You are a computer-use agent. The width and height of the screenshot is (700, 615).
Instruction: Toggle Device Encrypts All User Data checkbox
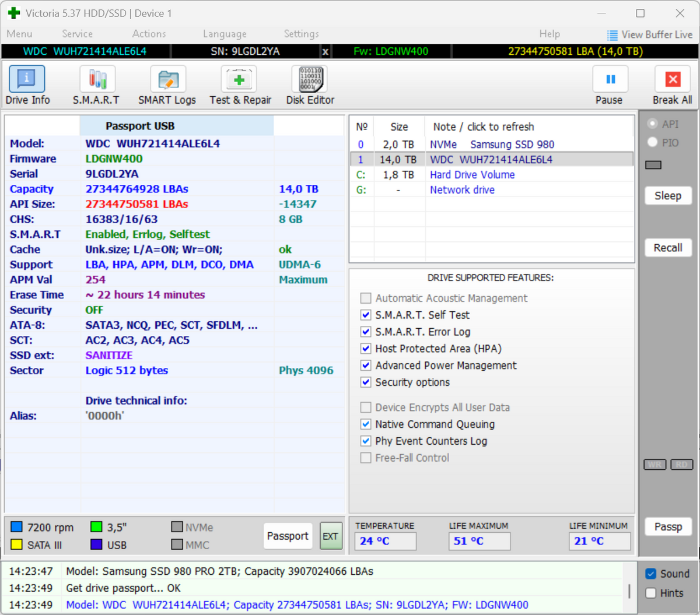366,407
